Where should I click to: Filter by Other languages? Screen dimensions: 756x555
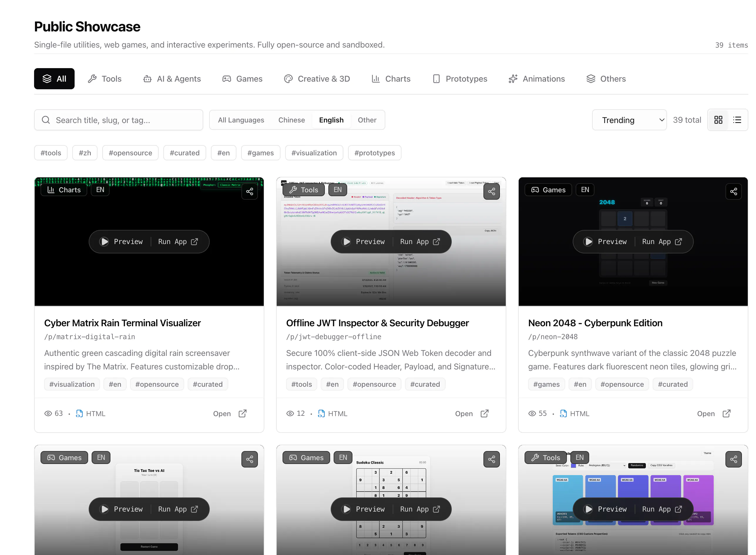367,120
